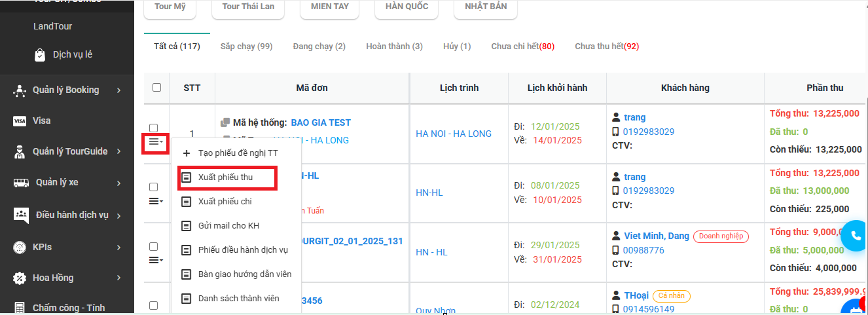
Task: Click the MIEN TAY filter button
Action: 329,7
